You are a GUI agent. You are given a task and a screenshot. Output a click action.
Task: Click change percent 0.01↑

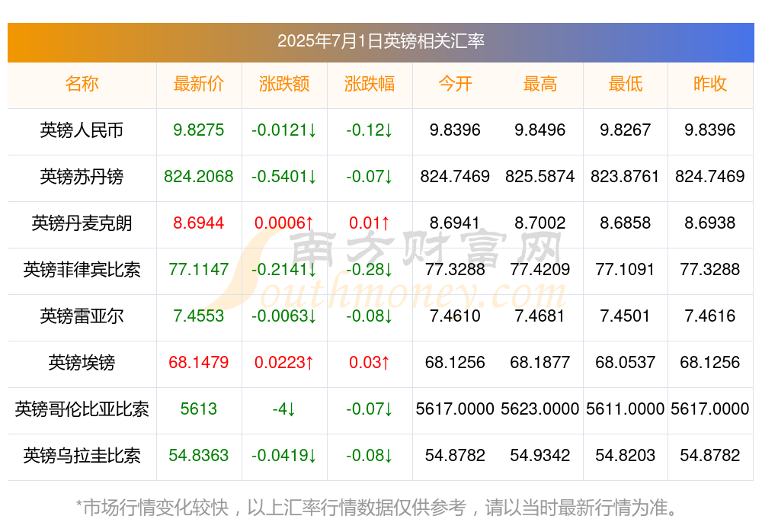click(370, 223)
